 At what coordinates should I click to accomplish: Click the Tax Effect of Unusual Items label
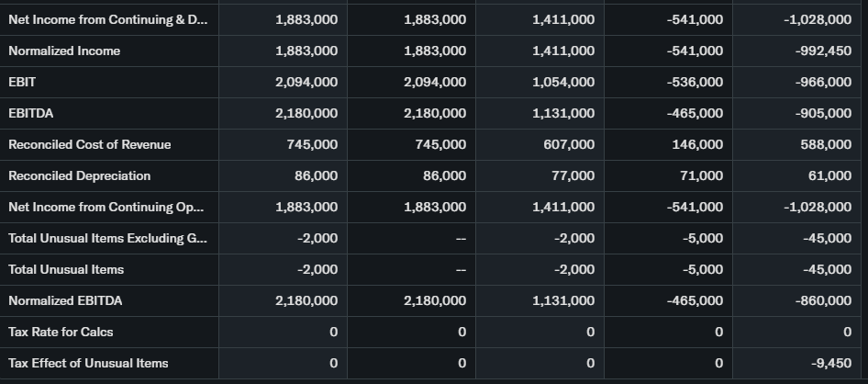pos(88,364)
